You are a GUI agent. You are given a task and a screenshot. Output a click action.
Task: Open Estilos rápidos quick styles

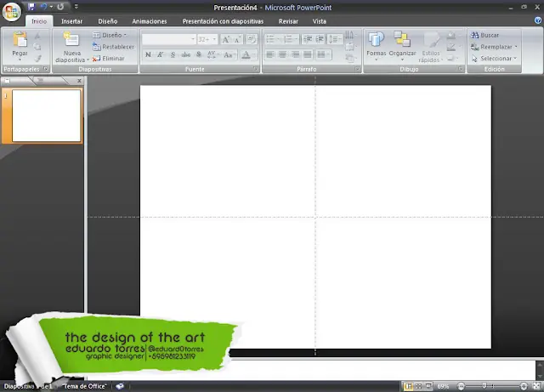coord(431,47)
